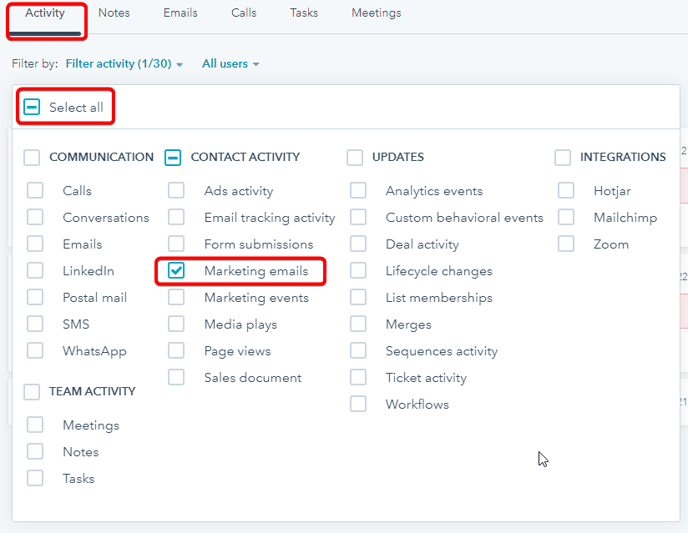Tick the Lifecycle changes checkbox
Image resolution: width=688 pixels, height=533 pixels.
pos(358,271)
